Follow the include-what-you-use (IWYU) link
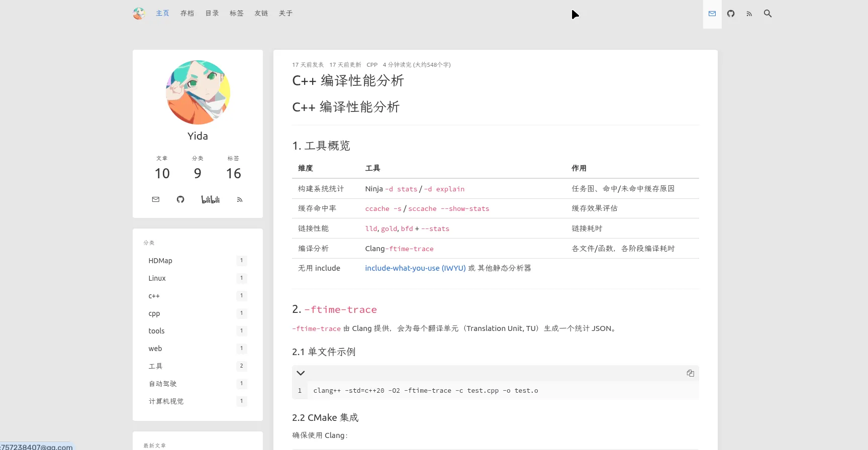This screenshot has height=450, width=868. click(x=415, y=268)
